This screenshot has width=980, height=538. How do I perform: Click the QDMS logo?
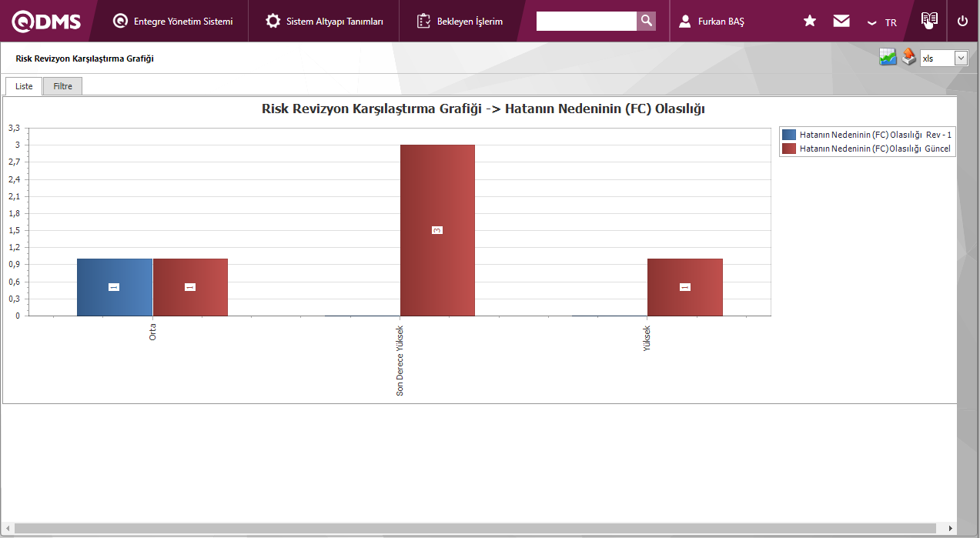(x=46, y=22)
